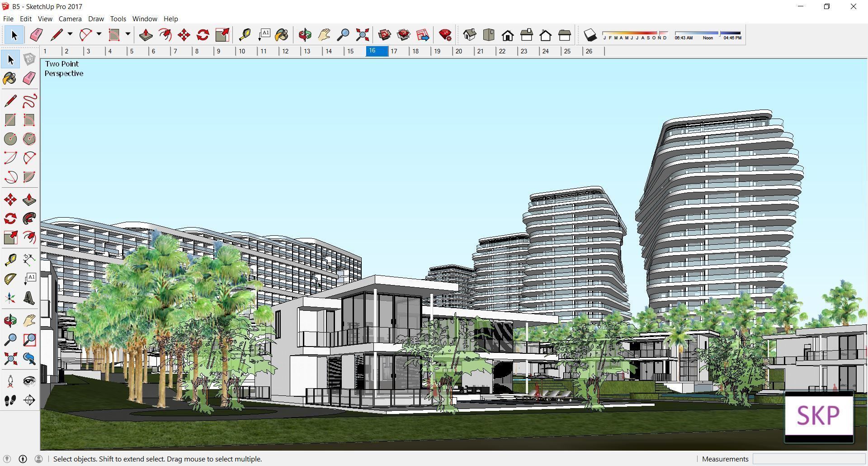
Task: Select the Zoom magnifier in top toolbar
Action: 343,35
